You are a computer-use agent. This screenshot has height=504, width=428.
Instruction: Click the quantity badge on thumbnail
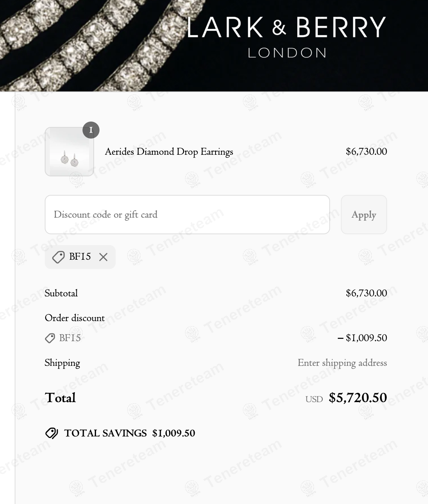(91, 130)
